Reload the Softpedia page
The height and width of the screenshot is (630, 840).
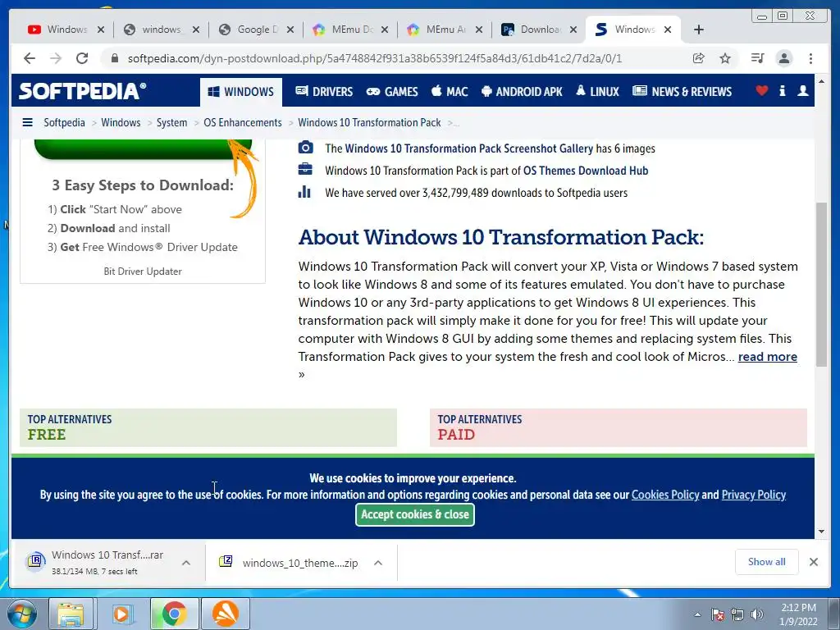tap(82, 58)
